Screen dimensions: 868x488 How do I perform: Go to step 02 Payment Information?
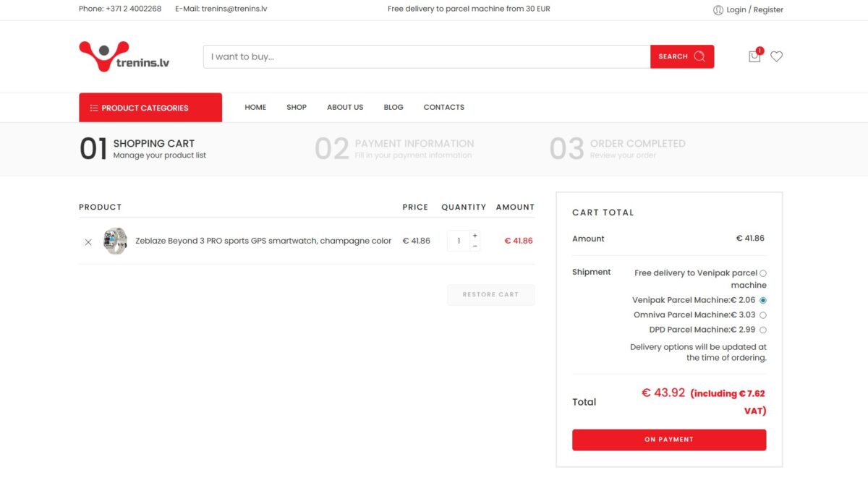[394, 148]
